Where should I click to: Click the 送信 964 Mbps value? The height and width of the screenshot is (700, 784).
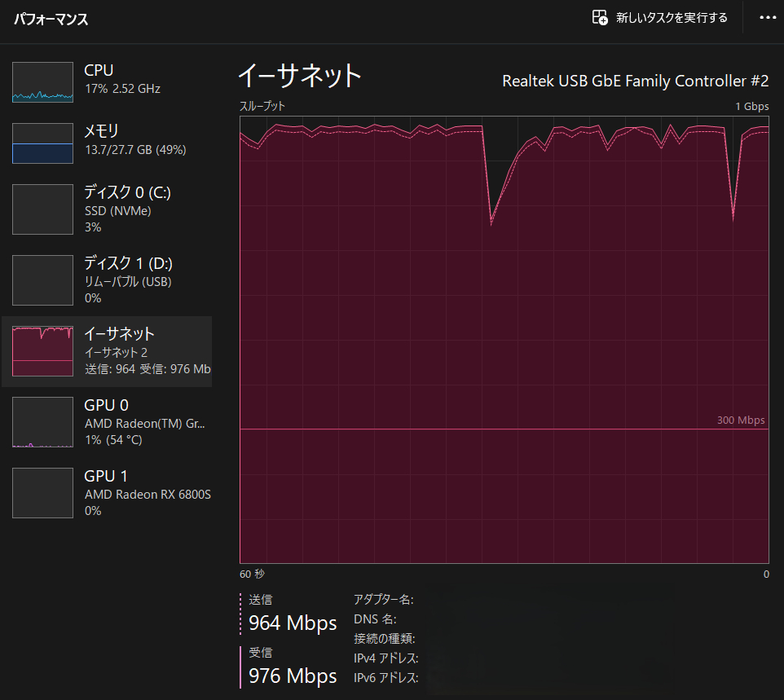pyautogui.click(x=293, y=623)
